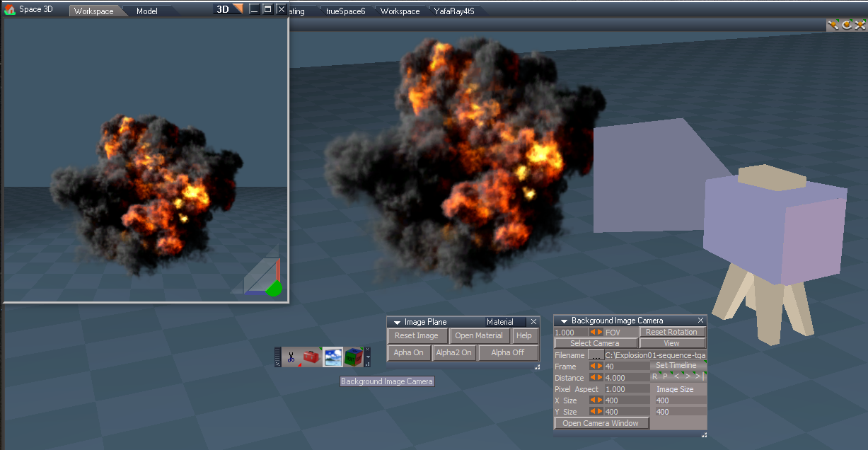
Task: Enable Alpha2 On
Action: [453, 352]
